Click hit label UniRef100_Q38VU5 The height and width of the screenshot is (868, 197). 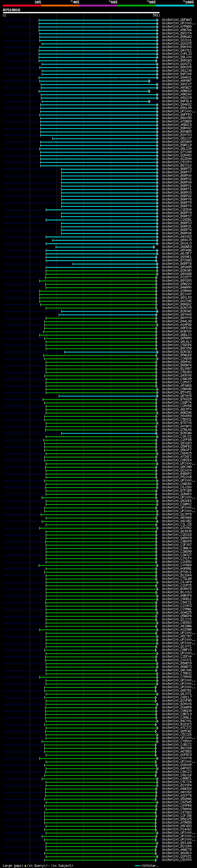[x=177, y=765]
